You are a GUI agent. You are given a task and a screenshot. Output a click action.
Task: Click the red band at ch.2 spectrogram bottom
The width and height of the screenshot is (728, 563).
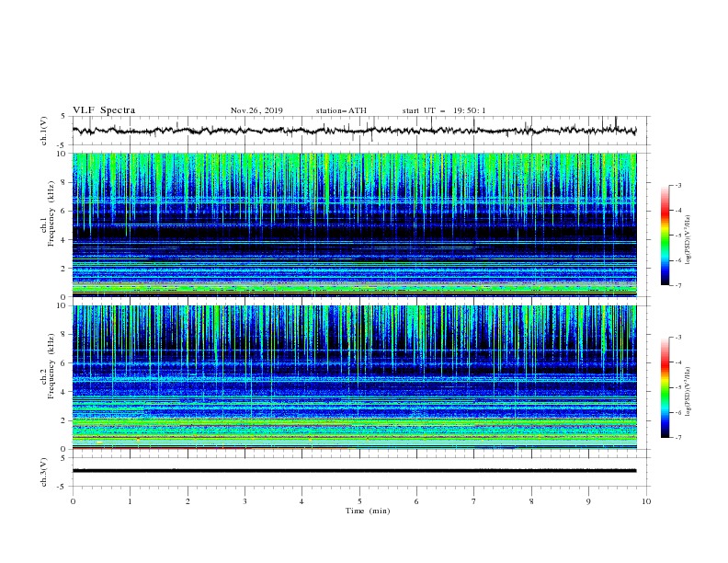tap(163, 448)
